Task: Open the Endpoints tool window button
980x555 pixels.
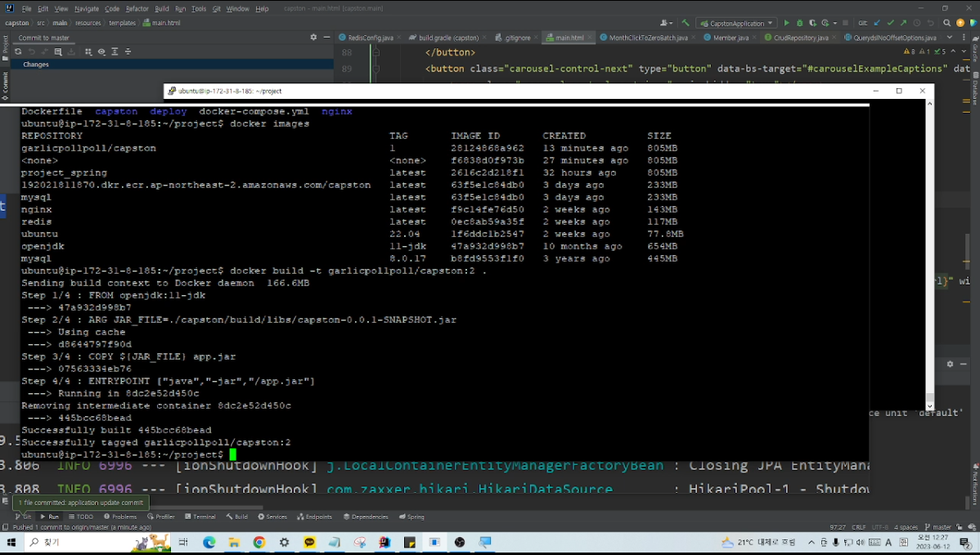Action: (314, 517)
